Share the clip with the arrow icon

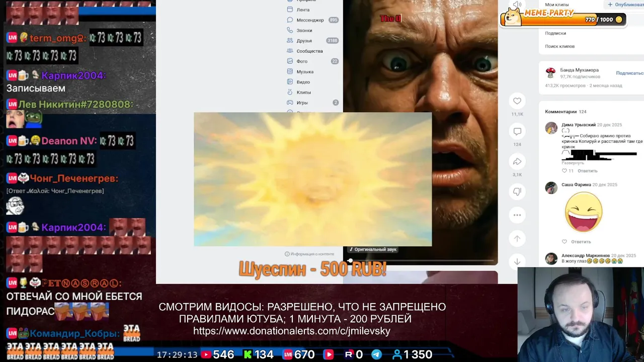coord(517,161)
